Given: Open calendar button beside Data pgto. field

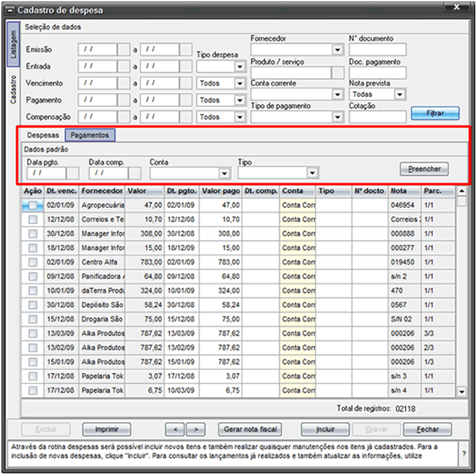Looking at the screenshot, I should click(72, 173).
